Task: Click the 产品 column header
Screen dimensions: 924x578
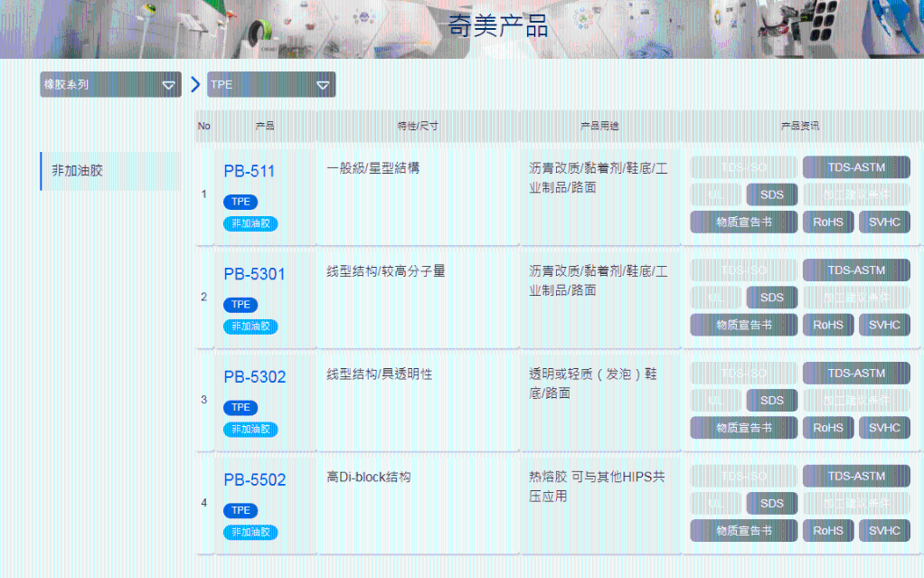Action: tap(265, 127)
